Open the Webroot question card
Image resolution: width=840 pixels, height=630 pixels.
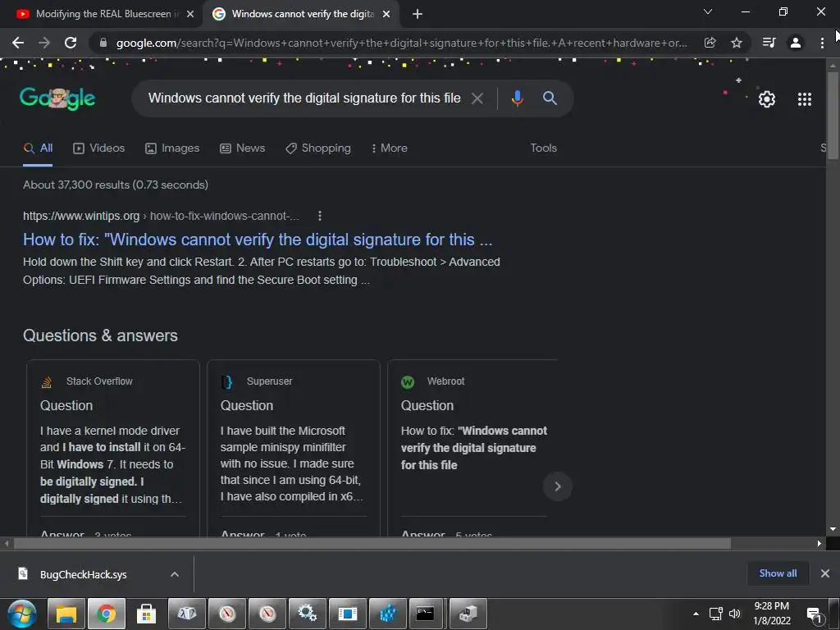[x=474, y=447]
